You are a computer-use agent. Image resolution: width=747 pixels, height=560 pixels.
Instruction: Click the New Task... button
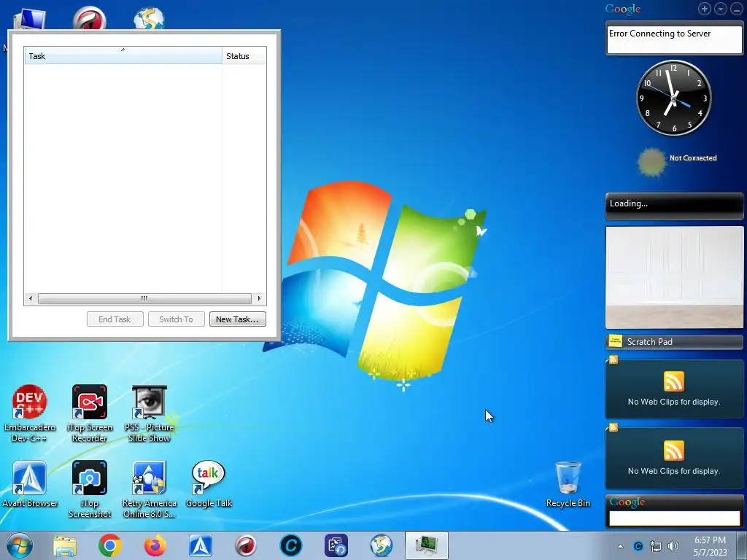tap(237, 319)
